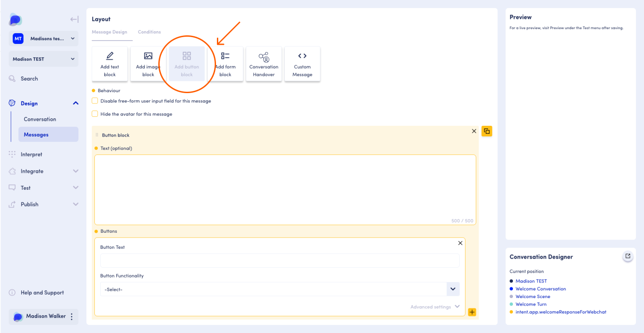Click the Add image block icon
Screen dimensions: 644x333
(x=148, y=56)
